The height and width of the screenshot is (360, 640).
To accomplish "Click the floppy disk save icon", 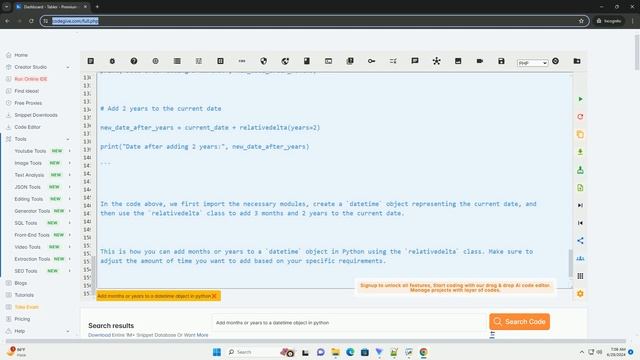I will (501, 61).
